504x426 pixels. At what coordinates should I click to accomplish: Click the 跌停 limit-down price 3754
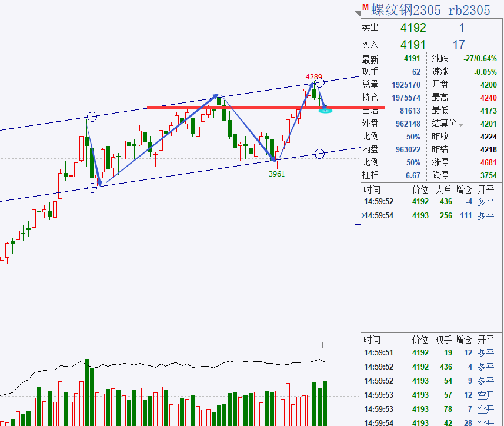point(490,176)
